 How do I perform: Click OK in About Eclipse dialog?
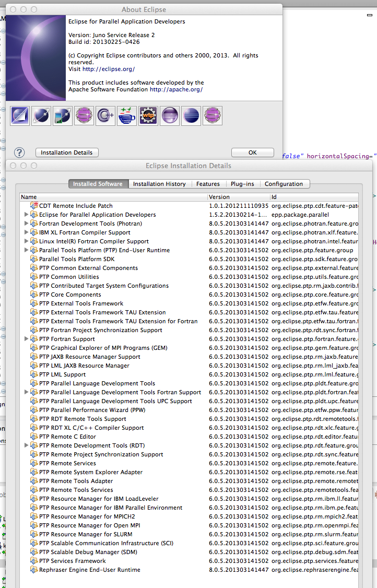coord(252,152)
